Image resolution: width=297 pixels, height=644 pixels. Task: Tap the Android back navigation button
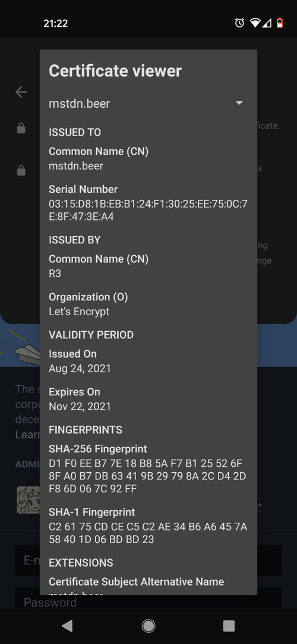pos(67,626)
